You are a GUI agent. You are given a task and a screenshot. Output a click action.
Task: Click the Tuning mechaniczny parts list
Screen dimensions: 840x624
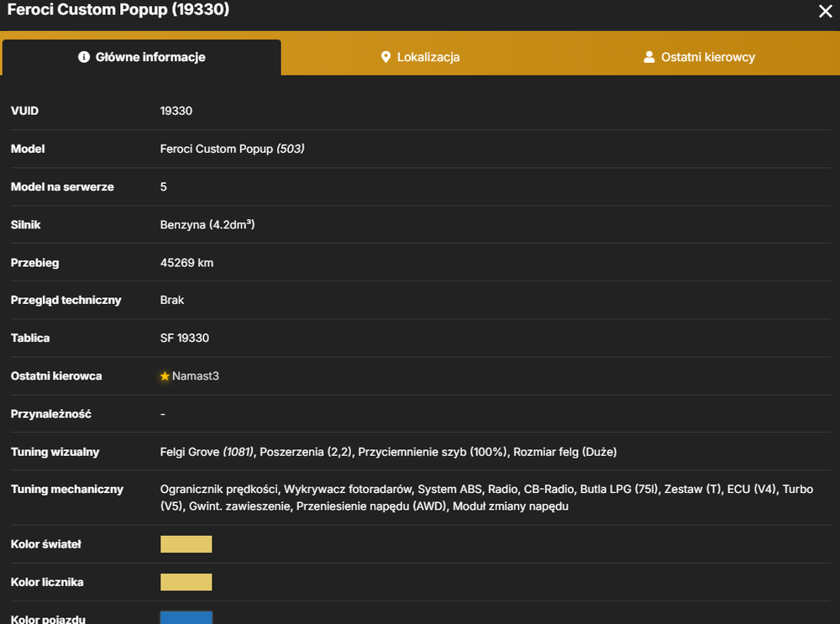tap(486, 497)
